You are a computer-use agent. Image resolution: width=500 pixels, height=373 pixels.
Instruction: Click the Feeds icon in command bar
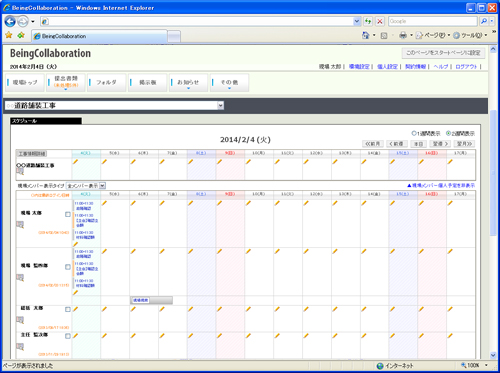pyautogui.click(x=384, y=35)
